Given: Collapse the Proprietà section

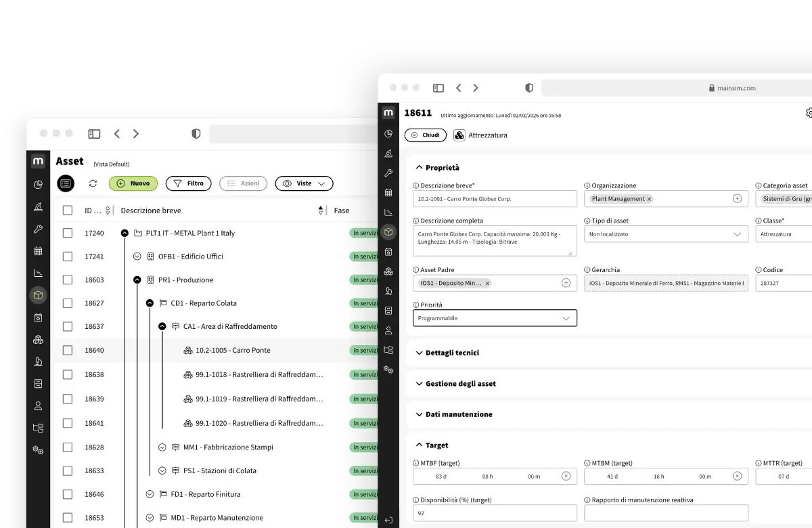Looking at the screenshot, I should (437, 167).
